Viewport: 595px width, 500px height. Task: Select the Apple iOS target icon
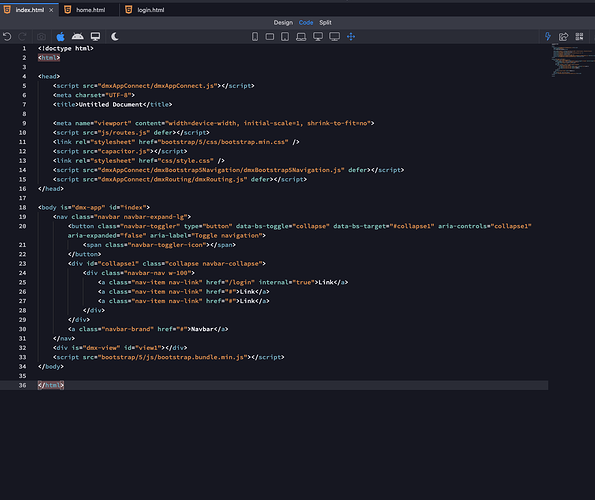point(61,36)
